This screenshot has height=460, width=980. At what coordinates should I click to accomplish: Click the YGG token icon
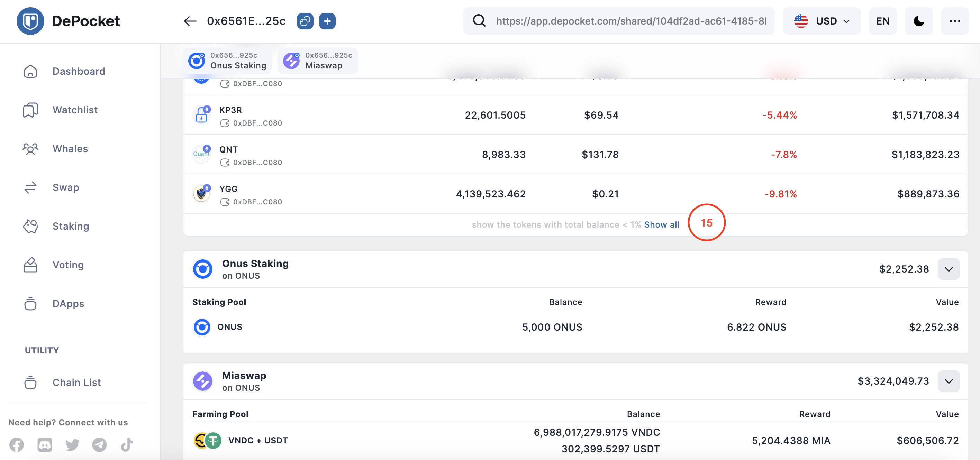pos(202,193)
